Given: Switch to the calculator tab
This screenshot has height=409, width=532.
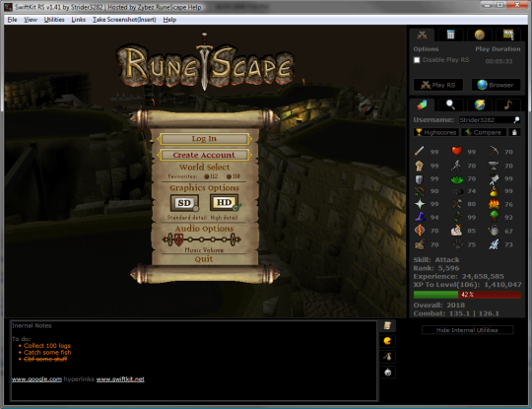Looking at the screenshot, I should pyautogui.click(x=450, y=34).
